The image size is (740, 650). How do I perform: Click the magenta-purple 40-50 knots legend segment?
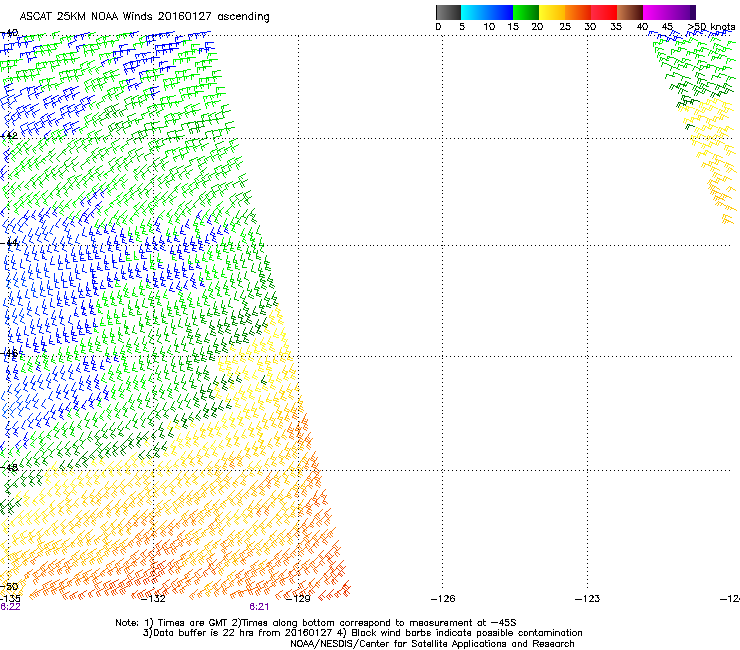669,12
